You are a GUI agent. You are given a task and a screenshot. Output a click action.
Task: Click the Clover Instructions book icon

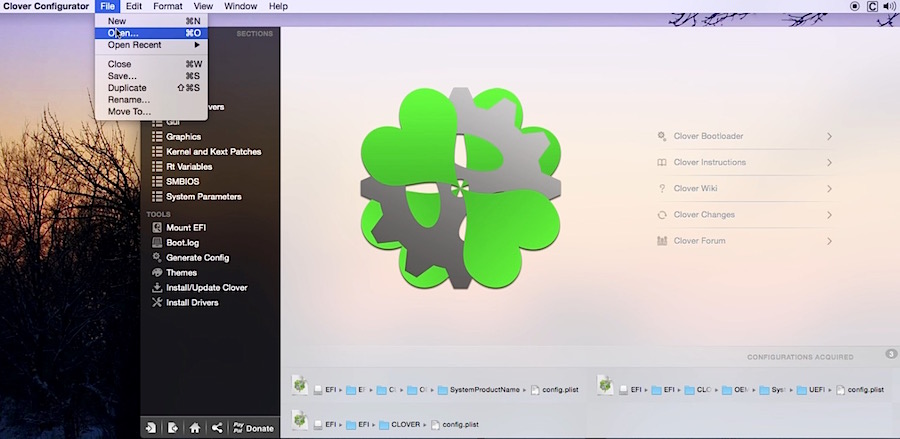click(x=662, y=162)
